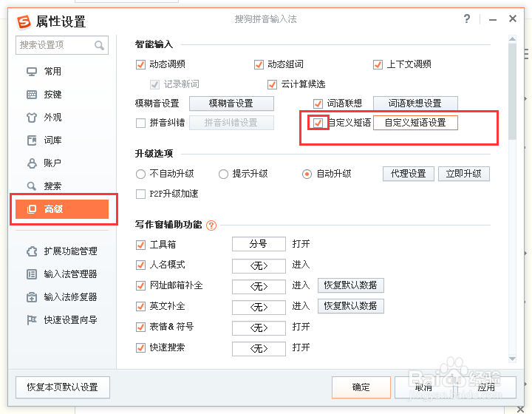Enable P2P升级加速 checkbox
The image size is (532, 414).
(140, 194)
